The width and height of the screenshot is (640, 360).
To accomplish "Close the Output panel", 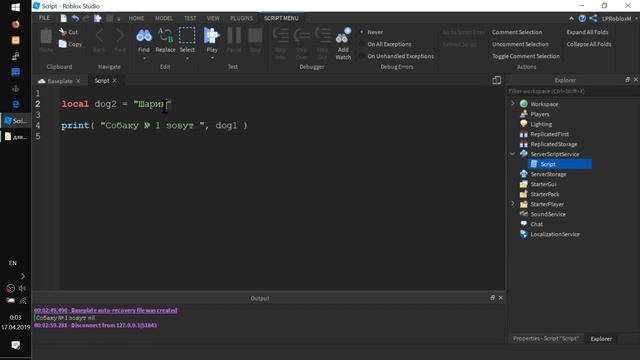I will [x=501, y=298].
